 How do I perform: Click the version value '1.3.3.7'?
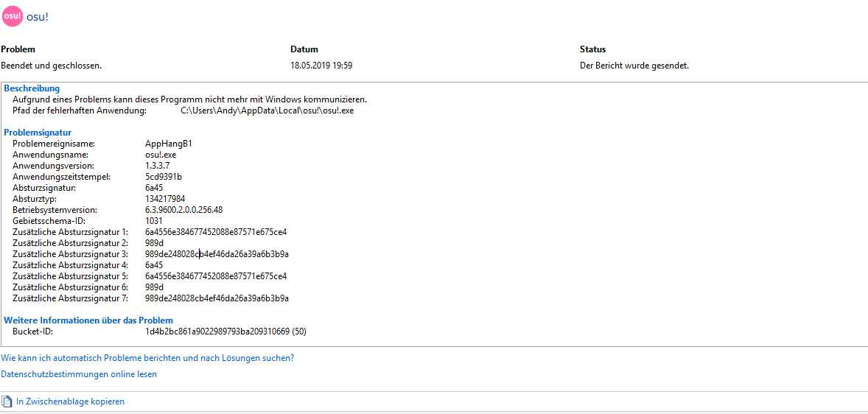point(158,166)
